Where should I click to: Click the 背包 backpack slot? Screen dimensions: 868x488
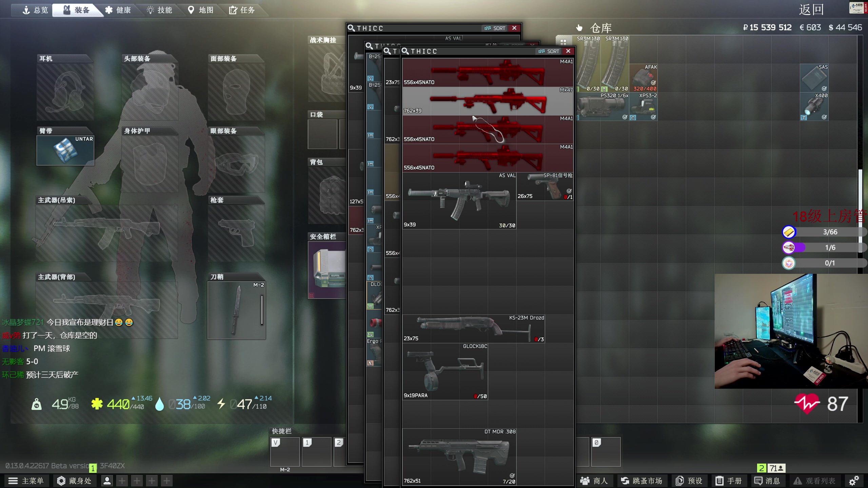pyautogui.click(x=327, y=195)
